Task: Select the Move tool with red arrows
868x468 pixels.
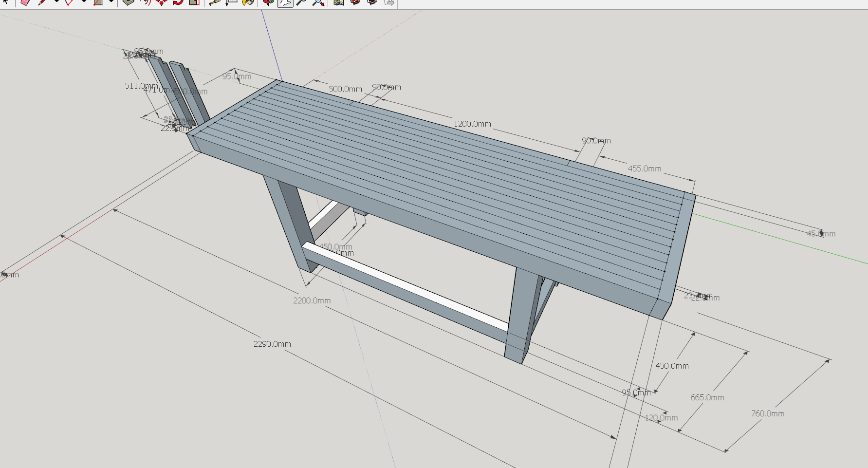Action: (x=162, y=2)
